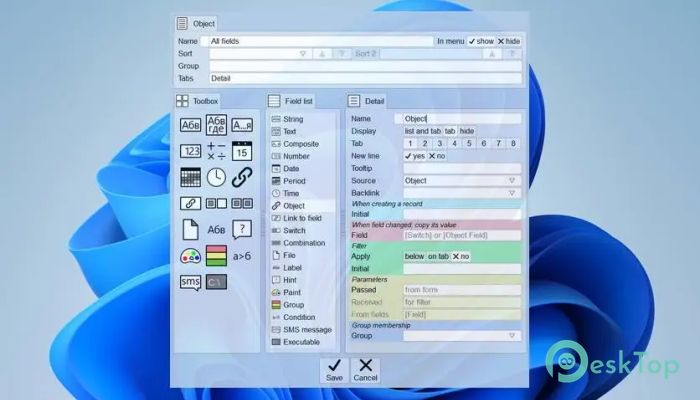Open the Source Object dropdown
Viewport: 700px width, 400px height.
(x=512, y=181)
